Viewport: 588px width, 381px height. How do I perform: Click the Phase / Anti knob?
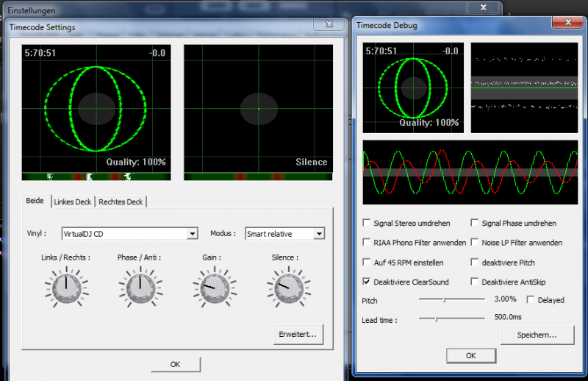click(140, 288)
